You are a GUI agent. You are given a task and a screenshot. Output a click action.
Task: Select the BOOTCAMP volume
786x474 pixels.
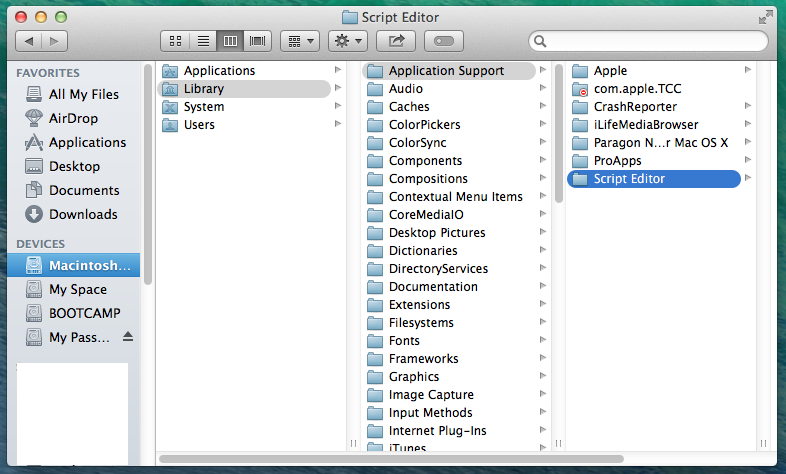click(x=74, y=313)
